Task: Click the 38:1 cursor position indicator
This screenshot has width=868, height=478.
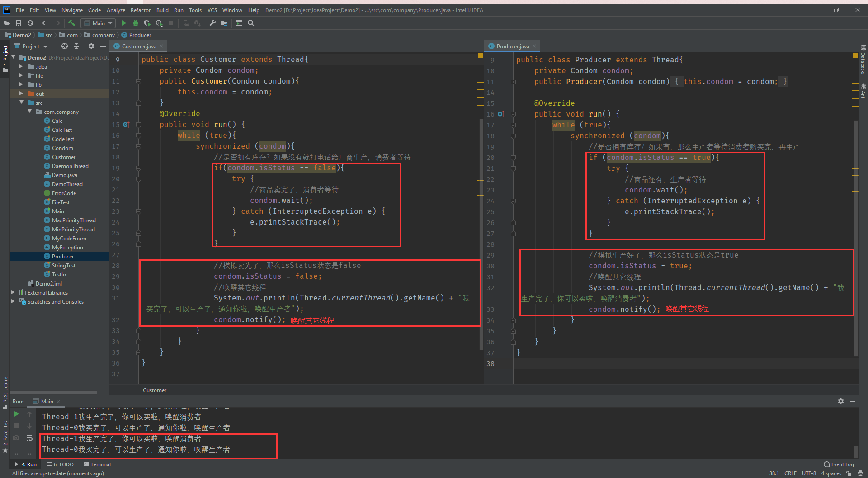Action: [x=774, y=473]
